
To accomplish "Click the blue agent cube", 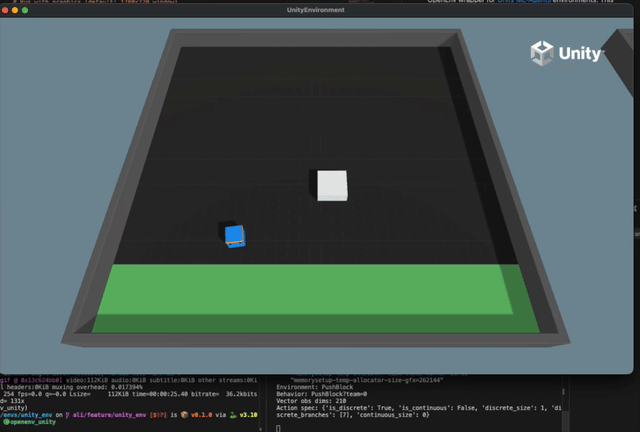I will [x=235, y=236].
